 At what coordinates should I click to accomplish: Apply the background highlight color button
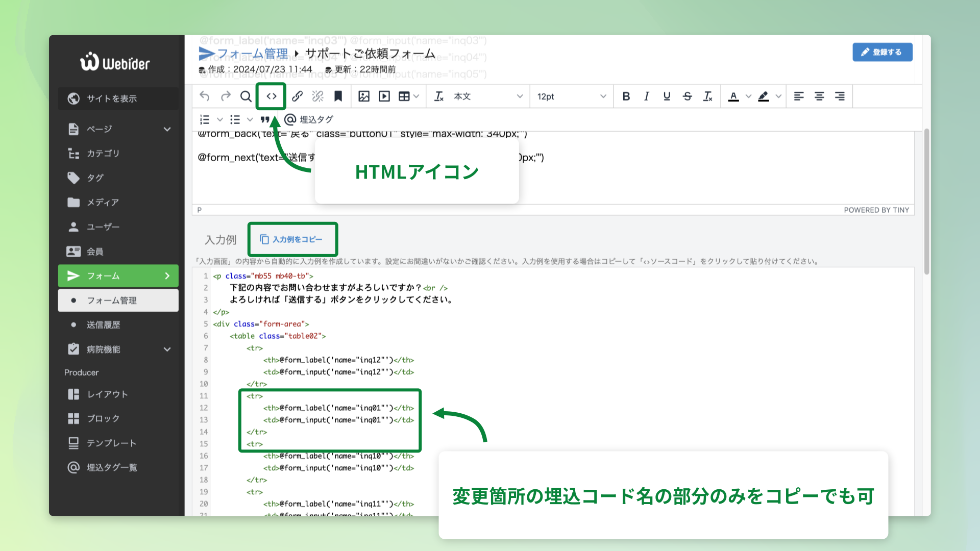[764, 96]
